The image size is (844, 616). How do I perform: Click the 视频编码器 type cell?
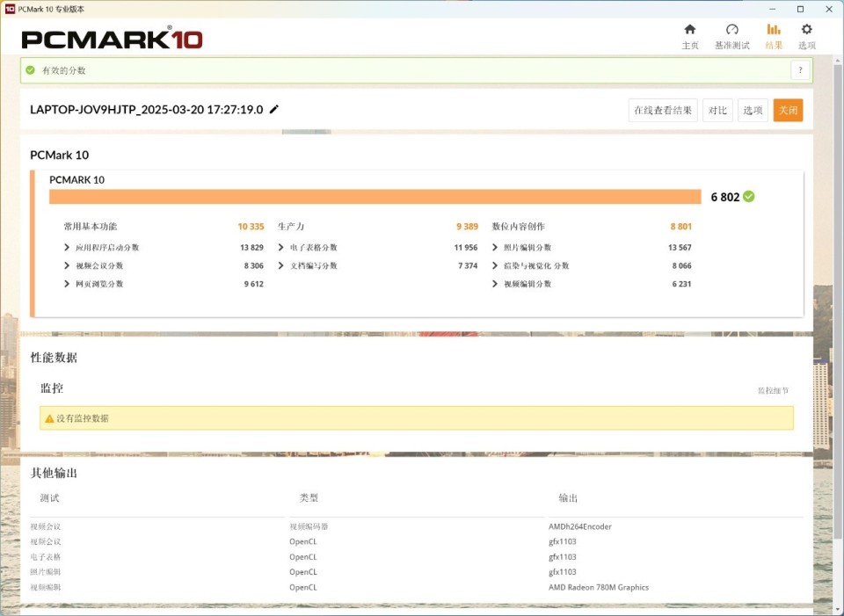309,526
